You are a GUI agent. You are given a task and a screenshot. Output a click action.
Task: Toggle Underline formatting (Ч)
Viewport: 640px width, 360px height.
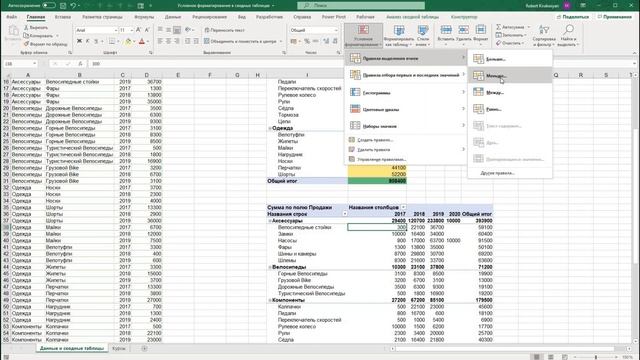[x=96, y=41]
